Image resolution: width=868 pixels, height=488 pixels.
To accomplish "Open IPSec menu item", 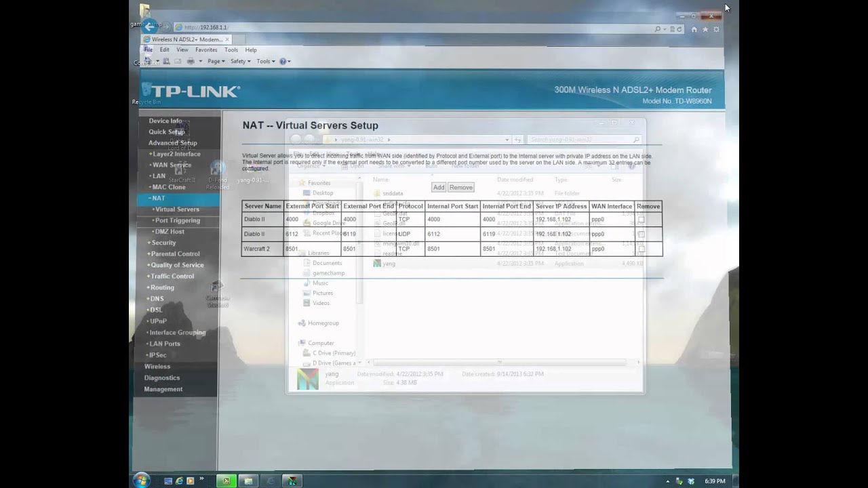I will coord(158,355).
